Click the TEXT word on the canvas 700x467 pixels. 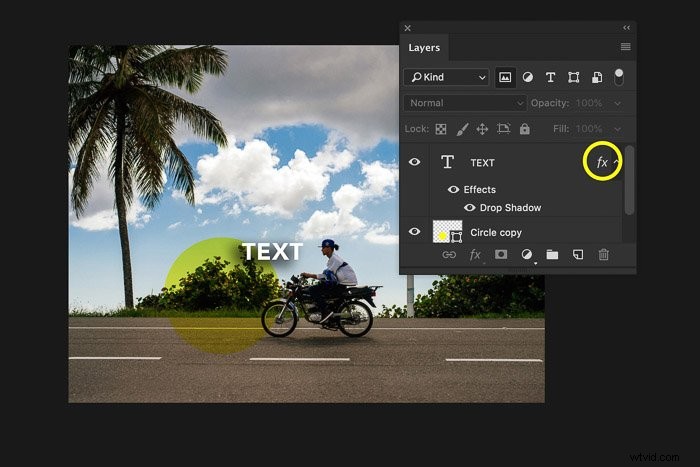tap(272, 251)
